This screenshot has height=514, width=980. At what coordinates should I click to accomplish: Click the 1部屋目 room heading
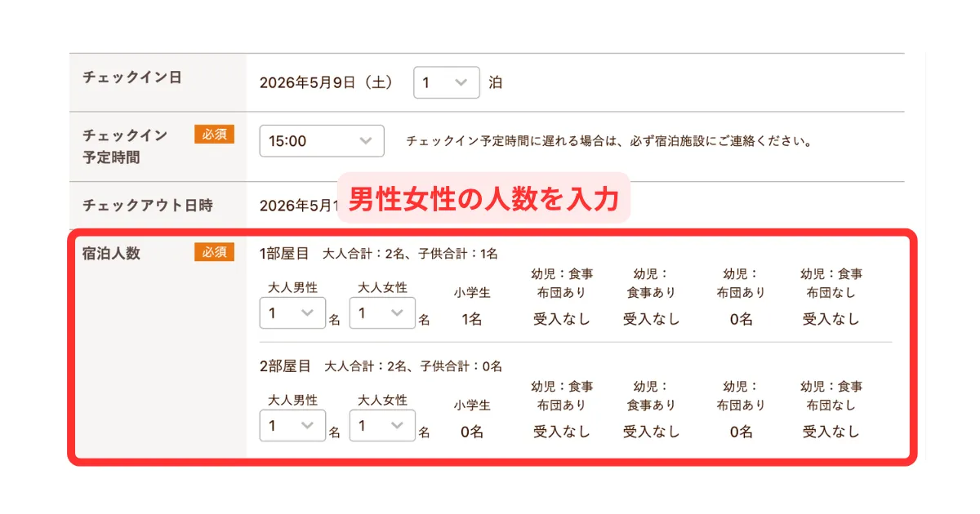coord(284,254)
